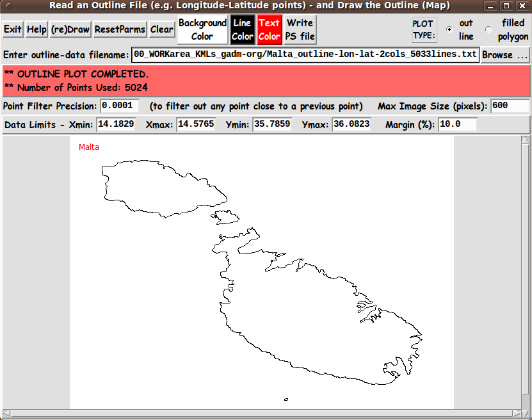
Task: Open the Line Color chooser
Action: coord(242,29)
